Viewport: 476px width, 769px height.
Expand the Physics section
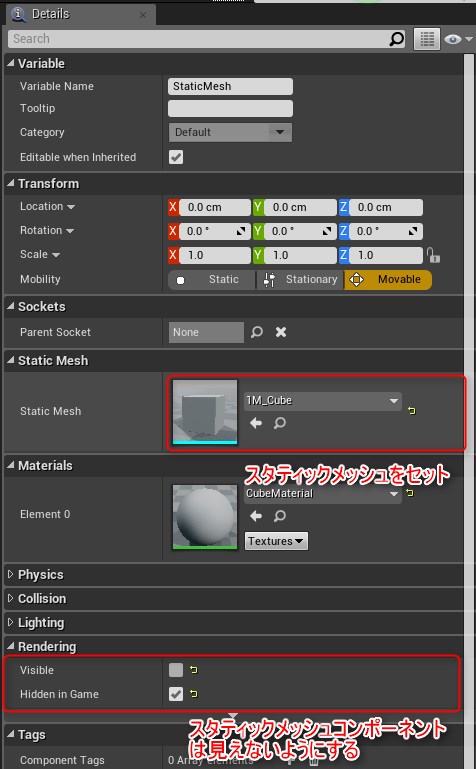pyautogui.click(x=41, y=574)
